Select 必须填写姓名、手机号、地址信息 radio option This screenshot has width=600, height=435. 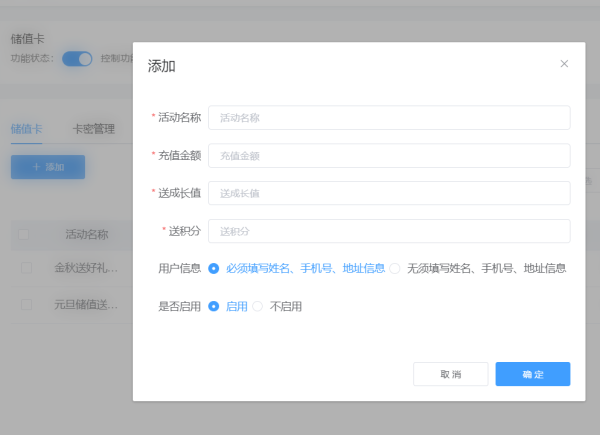click(214, 268)
